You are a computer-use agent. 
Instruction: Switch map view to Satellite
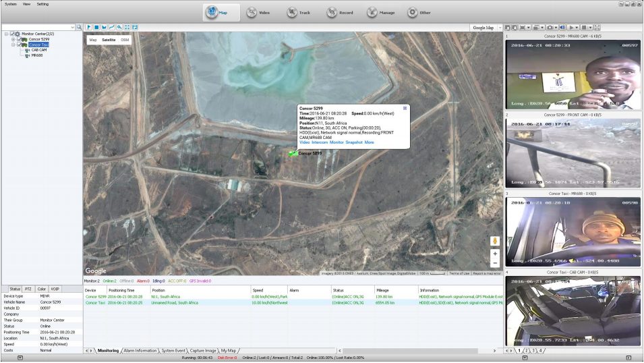pyautogui.click(x=109, y=40)
